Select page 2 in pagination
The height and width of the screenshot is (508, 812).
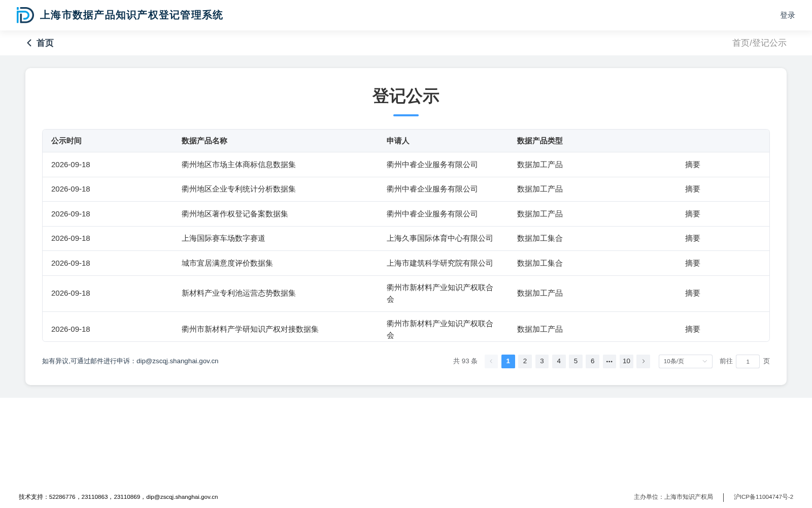(525, 361)
